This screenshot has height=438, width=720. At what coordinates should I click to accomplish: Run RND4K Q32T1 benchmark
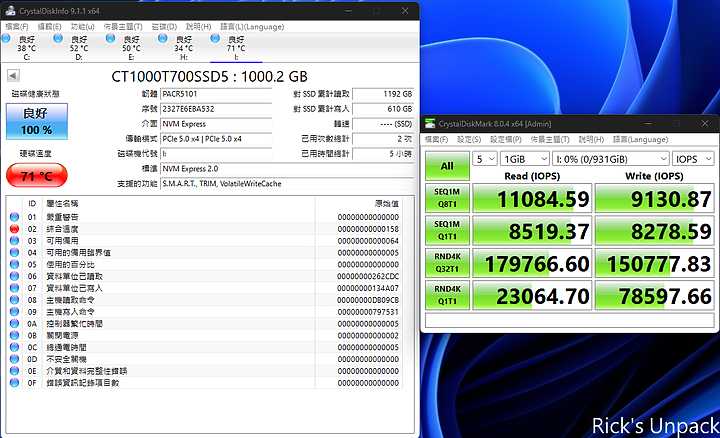(x=447, y=263)
